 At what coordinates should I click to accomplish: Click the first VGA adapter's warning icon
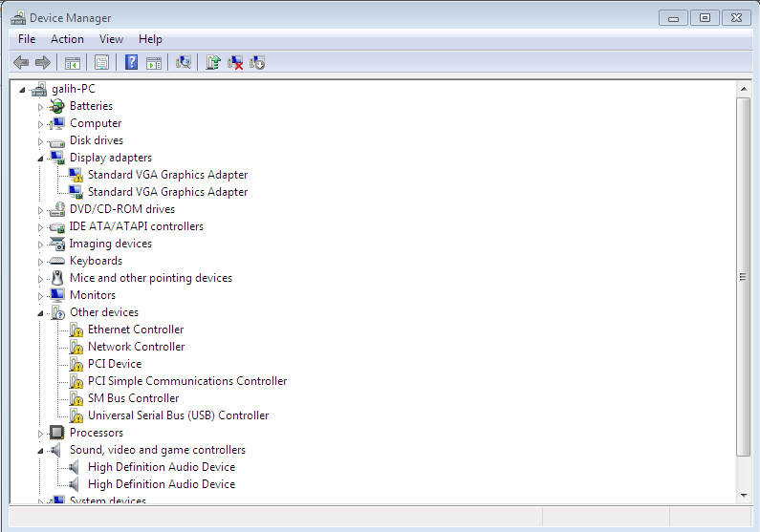[x=76, y=175]
